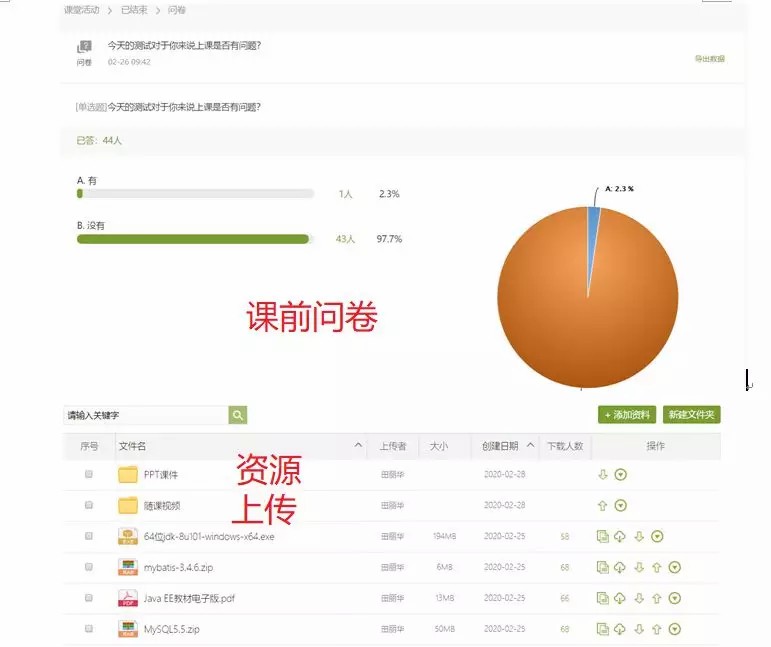Tick the checkbox for MySQL5.5.zip
Image resolution: width=771 pixels, height=647 pixels.
pos(89,629)
